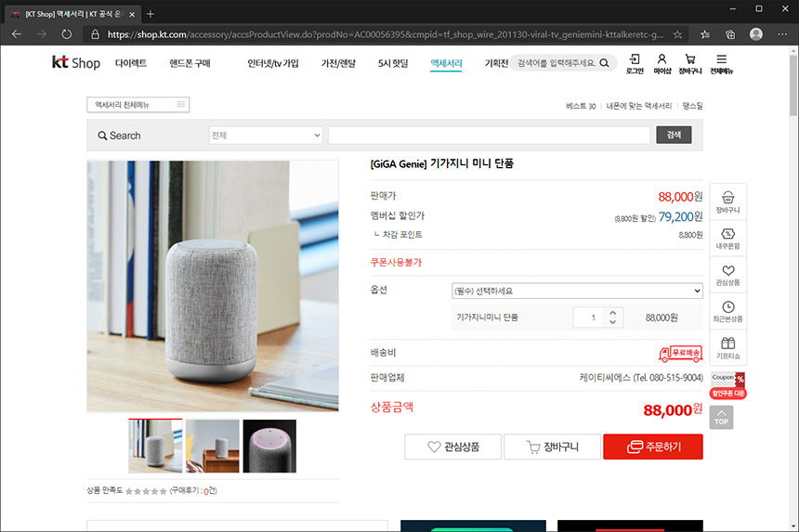The height and width of the screenshot is (532, 799).
Task: Click the Coupon 할인쿠폰 badge
Action: pos(728,385)
